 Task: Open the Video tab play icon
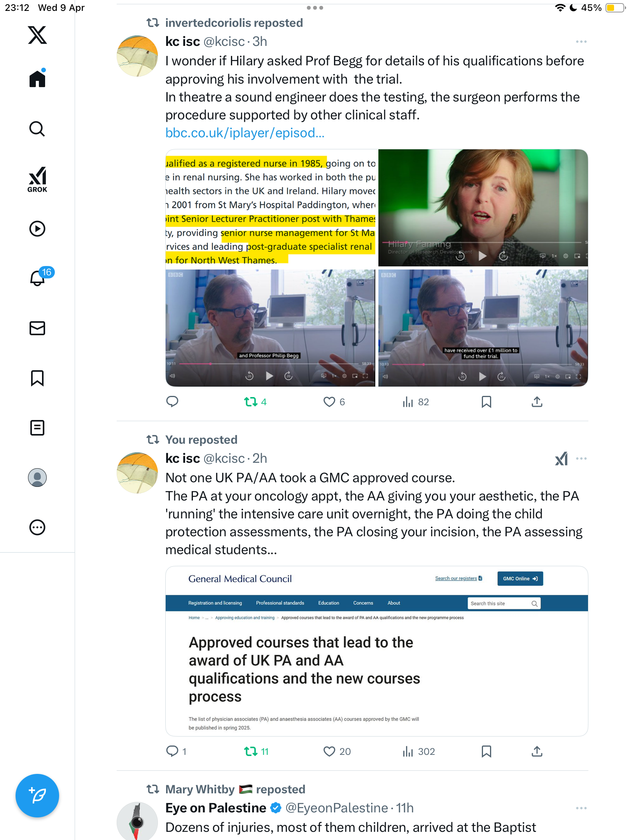[37, 229]
